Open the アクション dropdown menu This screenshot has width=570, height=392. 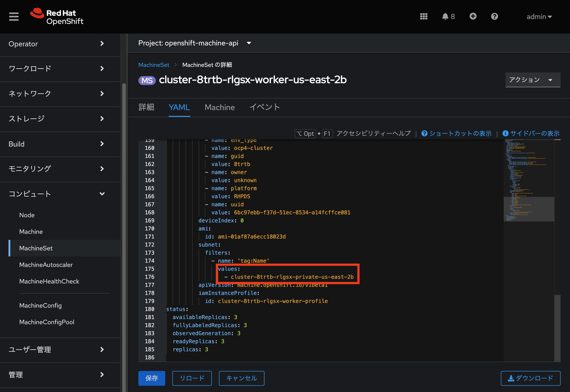click(x=533, y=80)
